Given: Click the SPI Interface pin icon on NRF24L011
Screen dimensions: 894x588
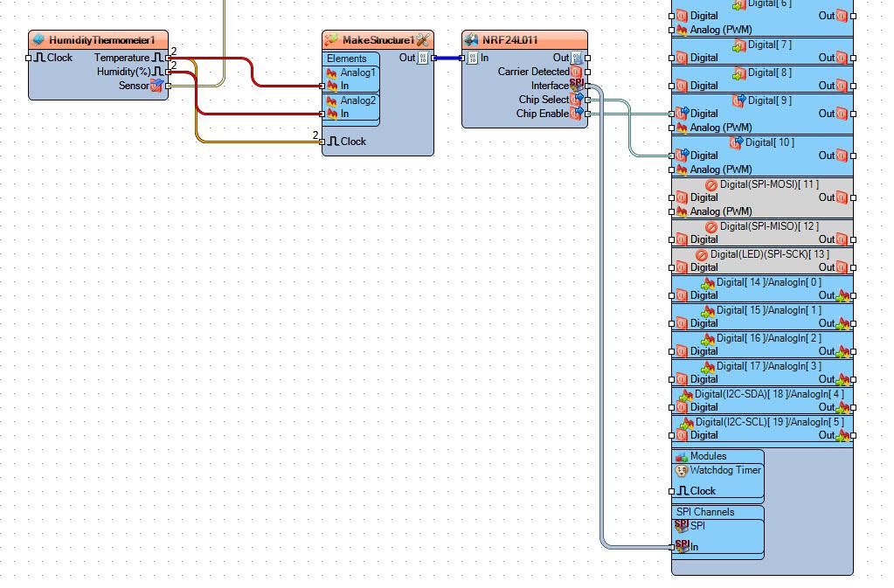Looking at the screenshot, I should point(577,85).
